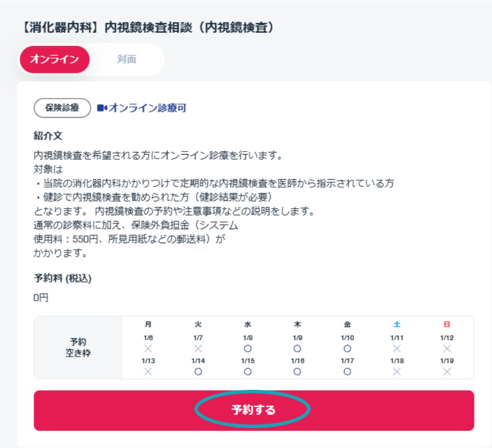Select the available circle for 1/8
Viewport: 492px width, 448px height.
coord(248,349)
